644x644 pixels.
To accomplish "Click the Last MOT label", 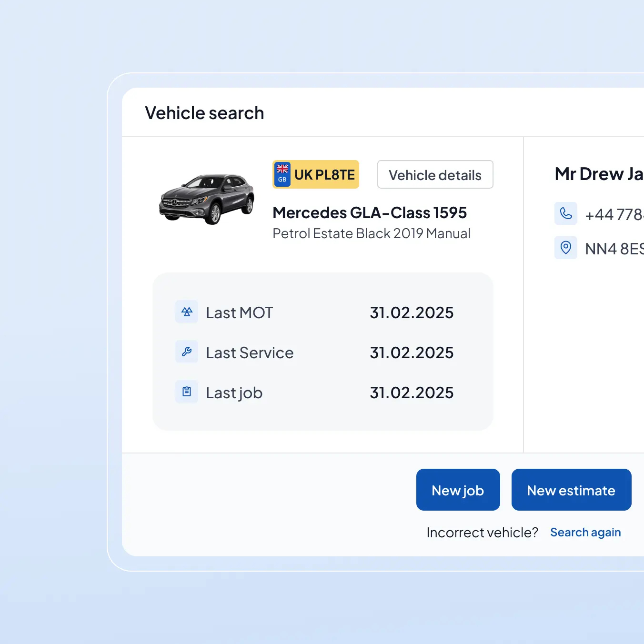I will pyautogui.click(x=240, y=312).
